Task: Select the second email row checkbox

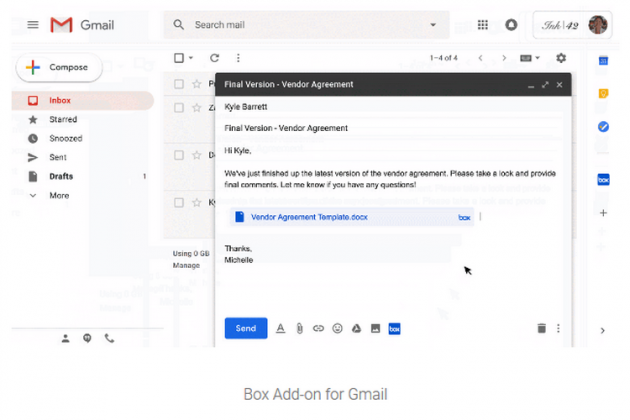Action: [x=179, y=108]
